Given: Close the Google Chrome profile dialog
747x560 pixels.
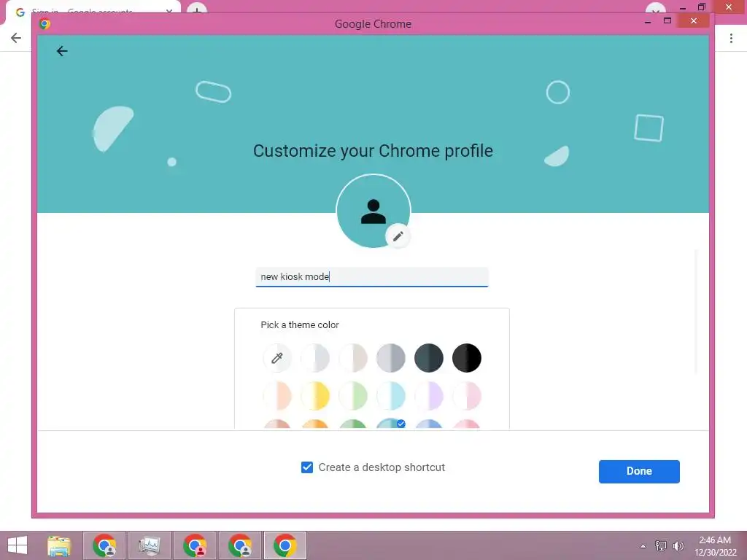Looking at the screenshot, I should coord(694,21).
